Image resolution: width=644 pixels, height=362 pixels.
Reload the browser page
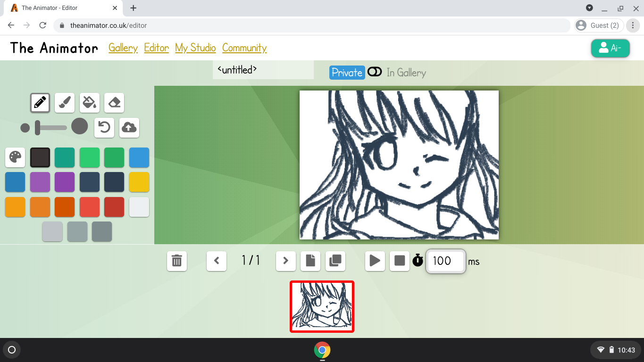[43, 25]
